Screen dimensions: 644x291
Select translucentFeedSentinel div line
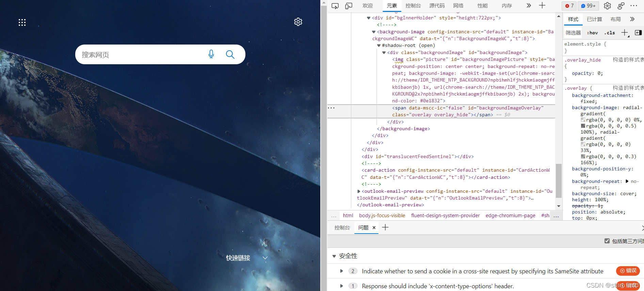pyautogui.click(x=417, y=157)
